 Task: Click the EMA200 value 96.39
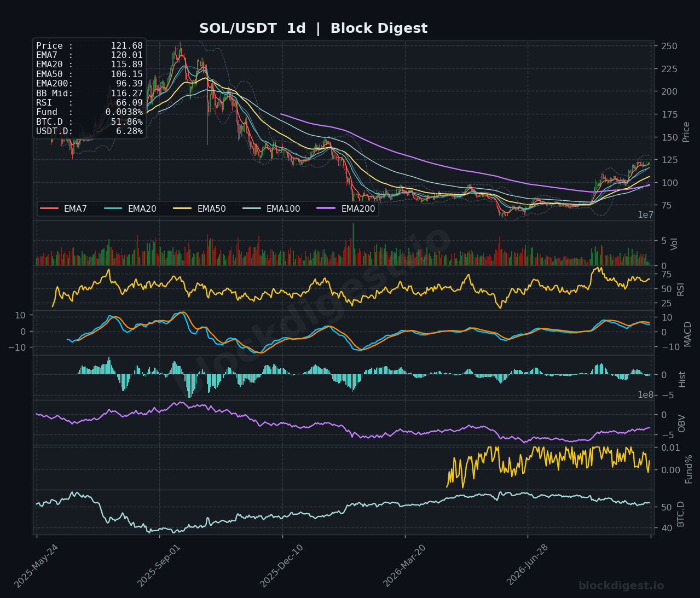pos(129,84)
